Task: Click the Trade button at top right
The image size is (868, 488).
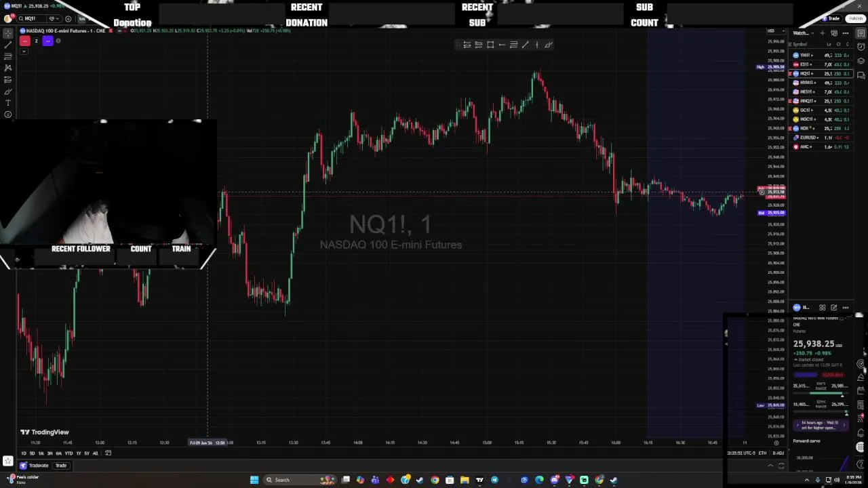Action: click(831, 18)
